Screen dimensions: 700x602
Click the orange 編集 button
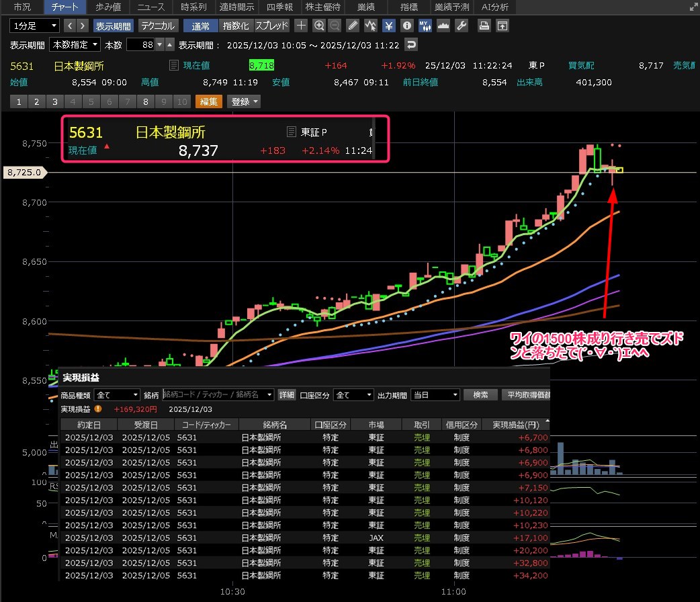[208, 101]
